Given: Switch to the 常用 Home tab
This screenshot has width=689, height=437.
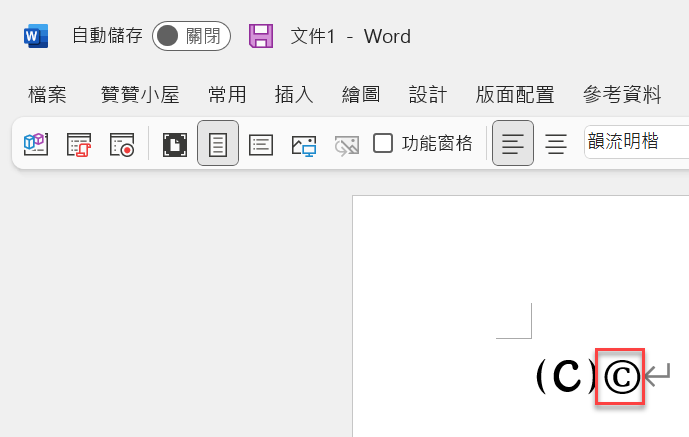Looking at the screenshot, I should 227,94.
